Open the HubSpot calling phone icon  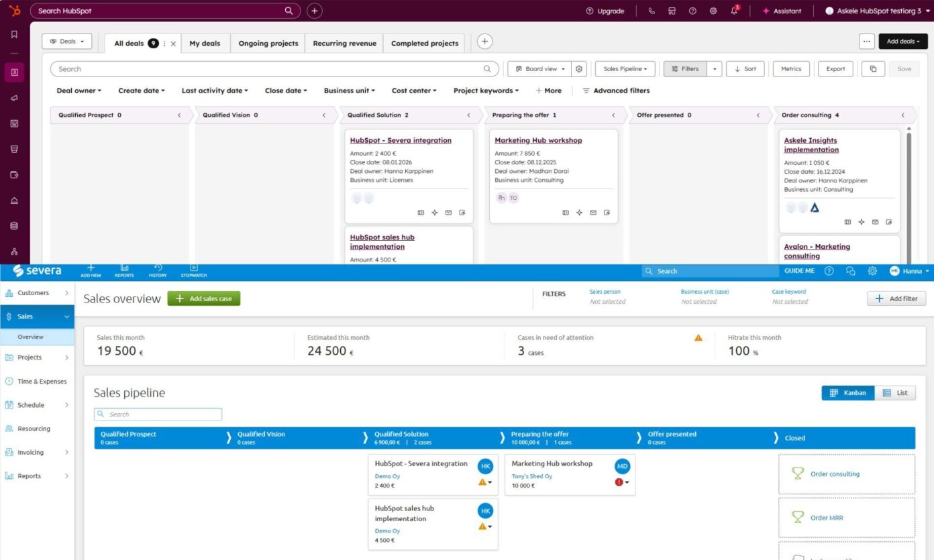652,11
